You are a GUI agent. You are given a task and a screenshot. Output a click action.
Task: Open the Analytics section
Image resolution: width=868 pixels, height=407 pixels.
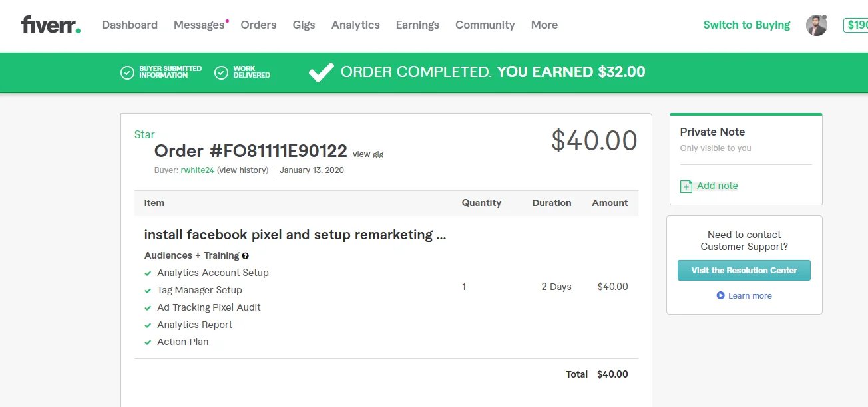pyautogui.click(x=355, y=25)
